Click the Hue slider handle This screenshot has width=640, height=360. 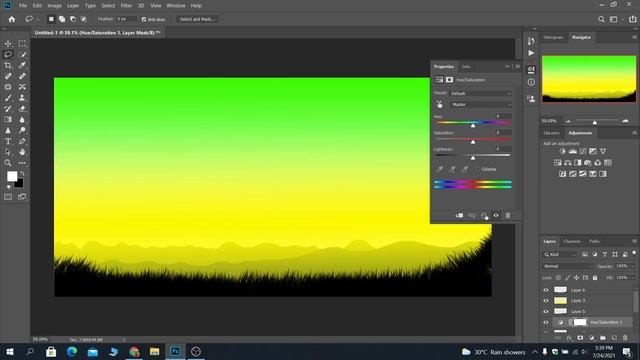[473, 125]
